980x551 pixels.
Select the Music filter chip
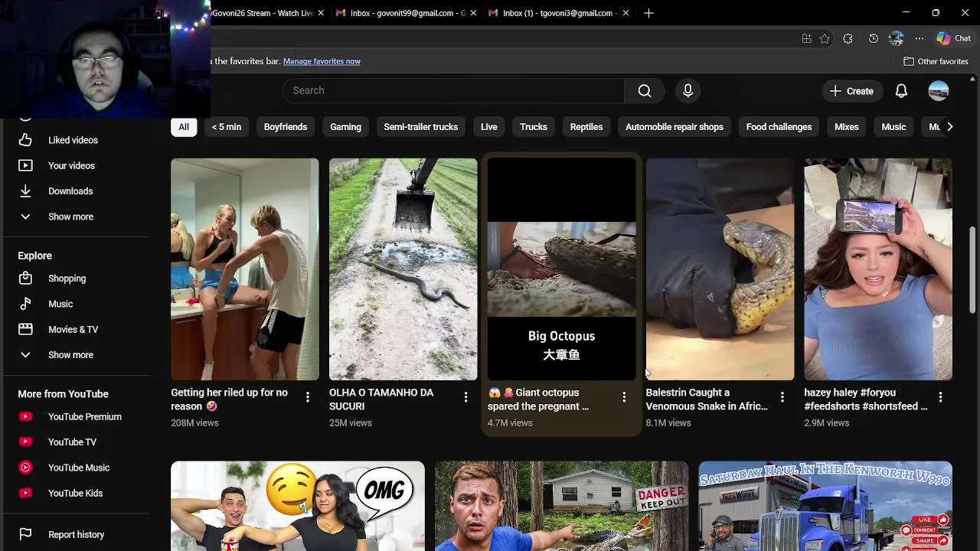click(x=893, y=127)
